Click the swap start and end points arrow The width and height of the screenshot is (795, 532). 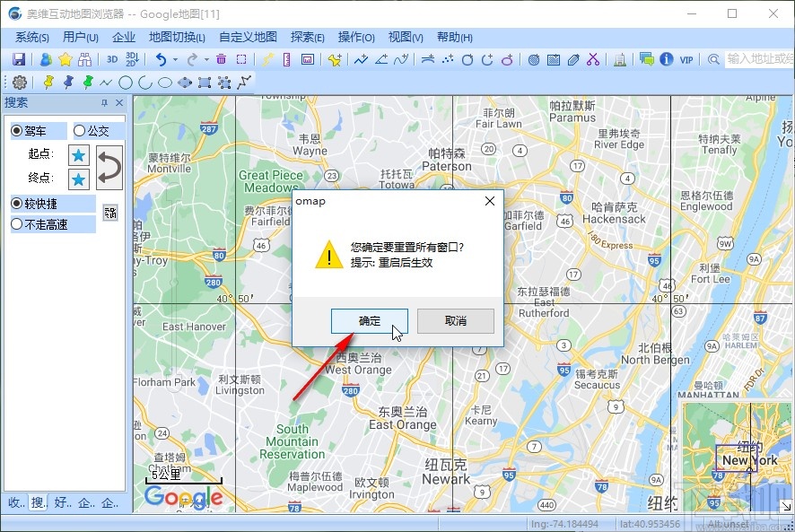[x=108, y=165]
